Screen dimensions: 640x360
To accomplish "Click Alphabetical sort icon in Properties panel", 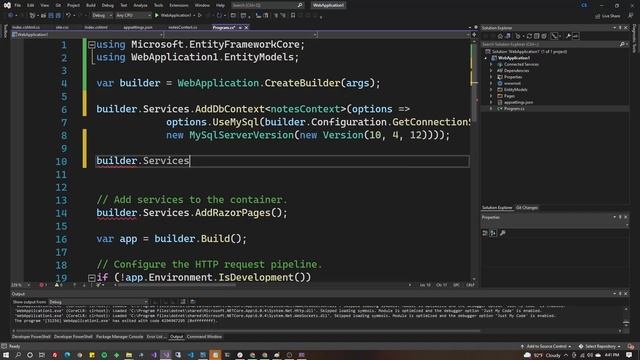I will click(493, 233).
